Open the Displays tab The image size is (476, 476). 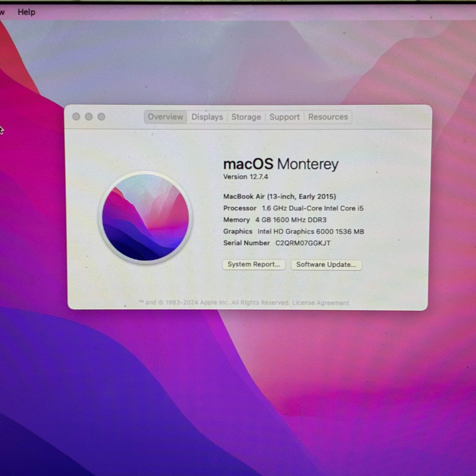pos(207,117)
